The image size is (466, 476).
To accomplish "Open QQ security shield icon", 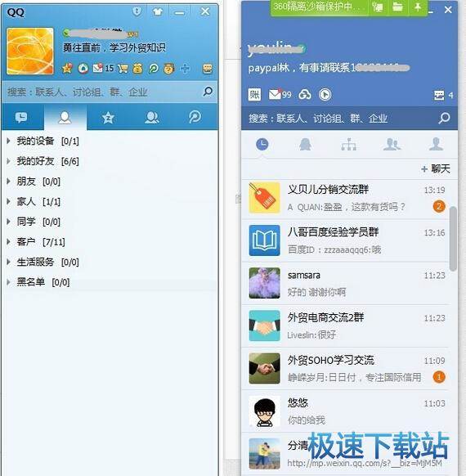I will [x=137, y=11].
